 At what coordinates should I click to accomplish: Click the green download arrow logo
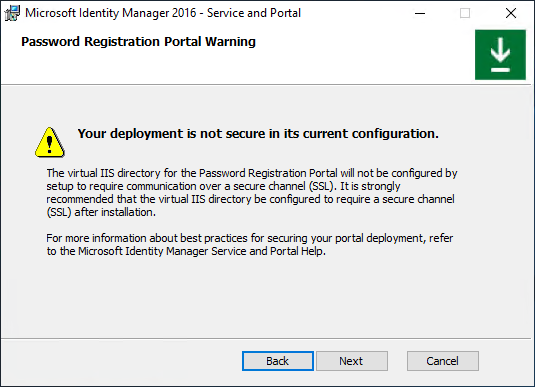point(500,55)
